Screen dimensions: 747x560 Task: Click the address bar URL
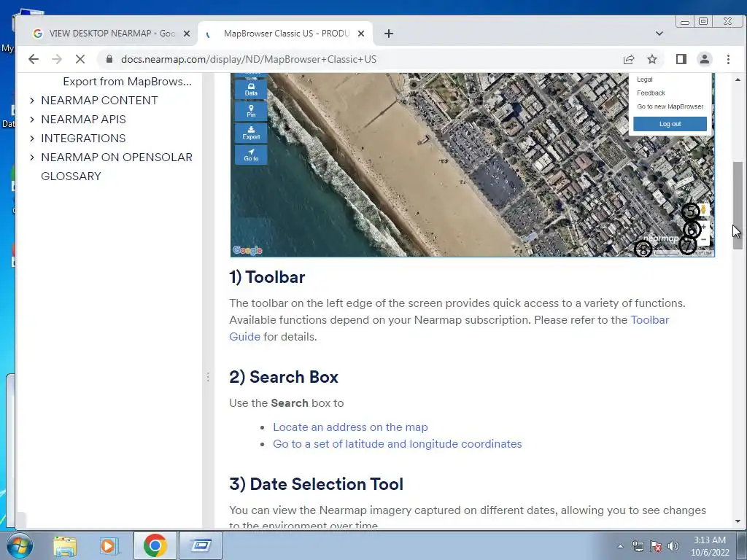coord(249,59)
